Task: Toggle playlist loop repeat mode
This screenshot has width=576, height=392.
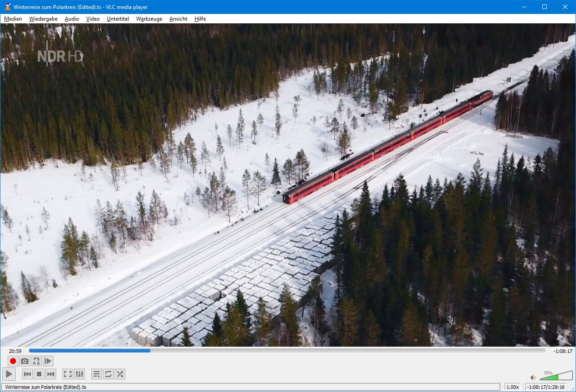Action: 108,374
